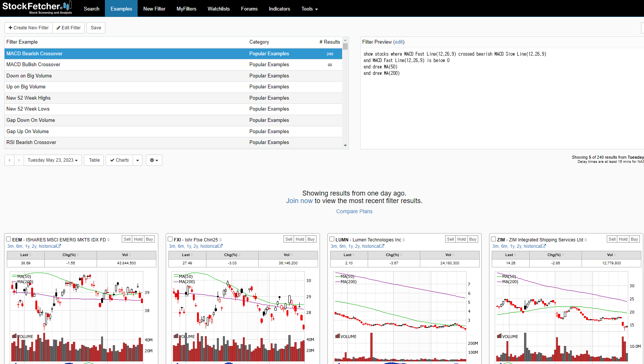644x364 pixels.
Task: Open the settings gear dropdown
Action: [154, 160]
